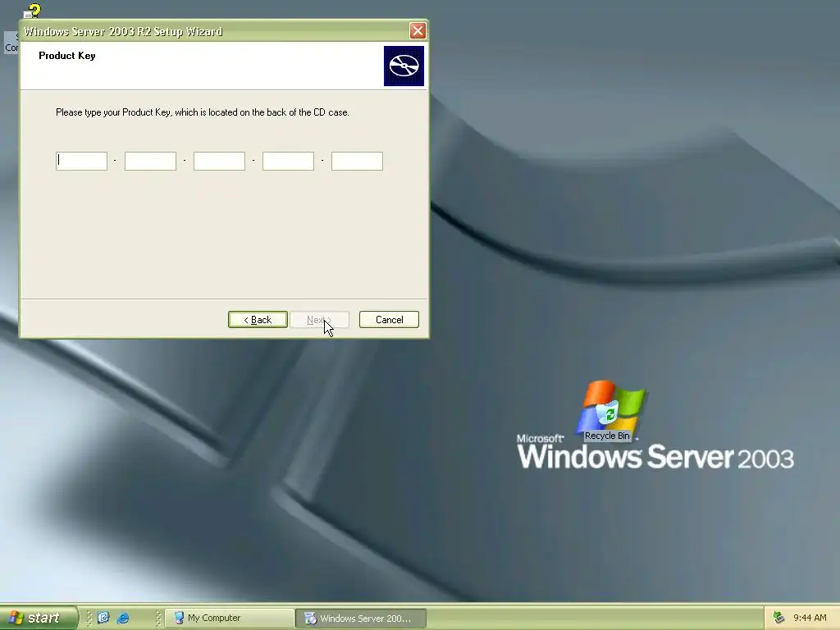Viewport: 840px width, 630px height.
Task: Click the first Product Key input field
Action: coord(81,162)
